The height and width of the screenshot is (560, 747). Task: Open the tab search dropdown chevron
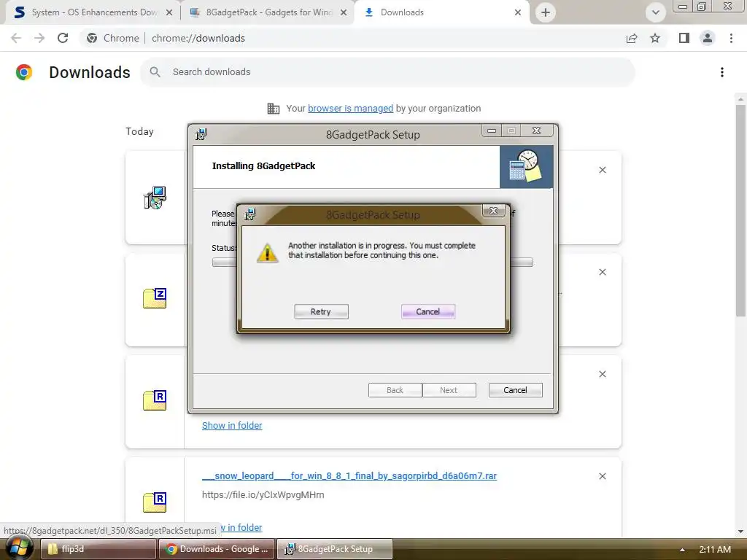[656, 12]
